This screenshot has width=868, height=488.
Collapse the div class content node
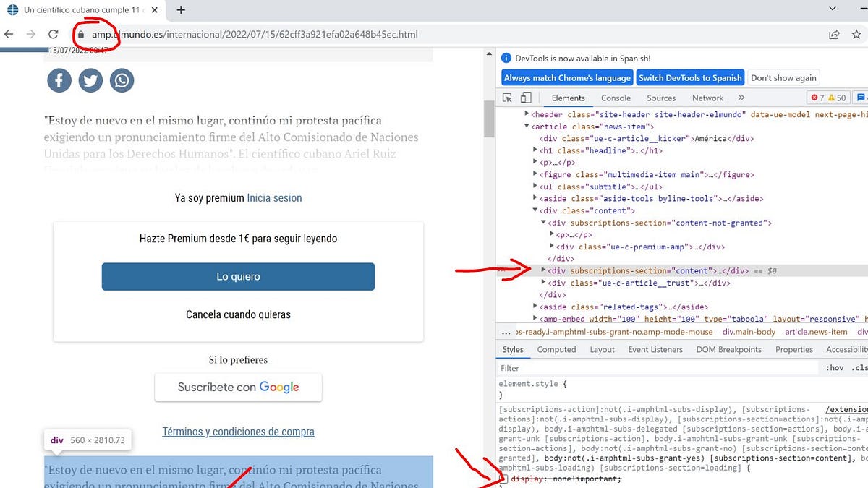[x=535, y=210]
